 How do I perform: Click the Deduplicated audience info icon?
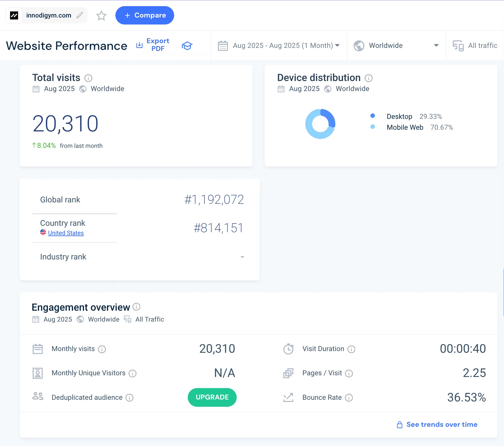coord(129,398)
